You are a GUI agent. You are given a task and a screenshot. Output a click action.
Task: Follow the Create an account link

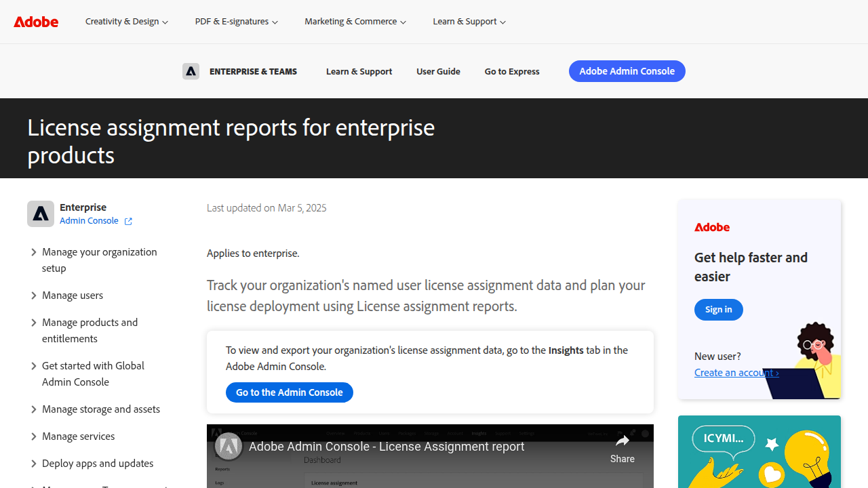tap(736, 372)
